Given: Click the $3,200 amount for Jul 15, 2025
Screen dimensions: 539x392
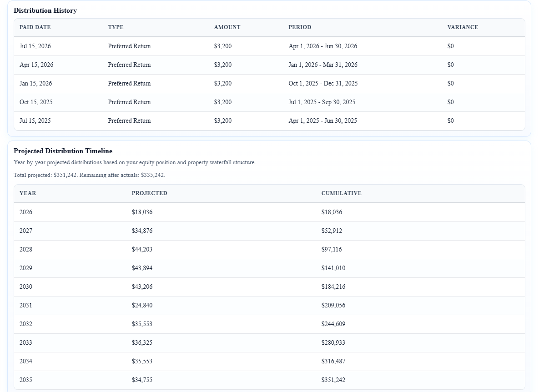Looking at the screenshot, I should click(223, 121).
